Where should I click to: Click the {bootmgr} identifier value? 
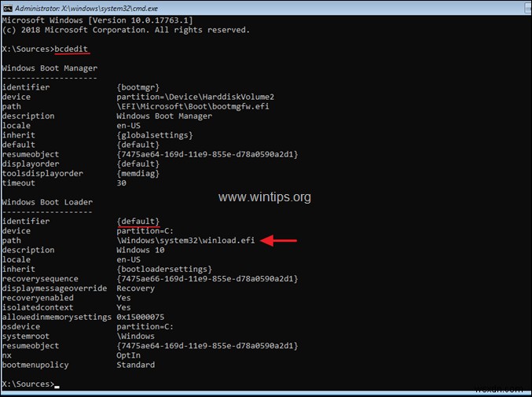(x=138, y=87)
